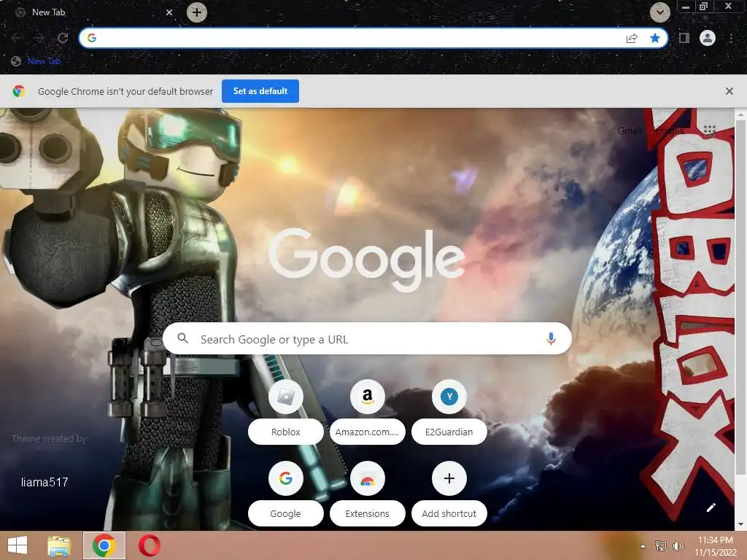Toggle the bookmark star icon
747x560 pixels.
(x=655, y=38)
